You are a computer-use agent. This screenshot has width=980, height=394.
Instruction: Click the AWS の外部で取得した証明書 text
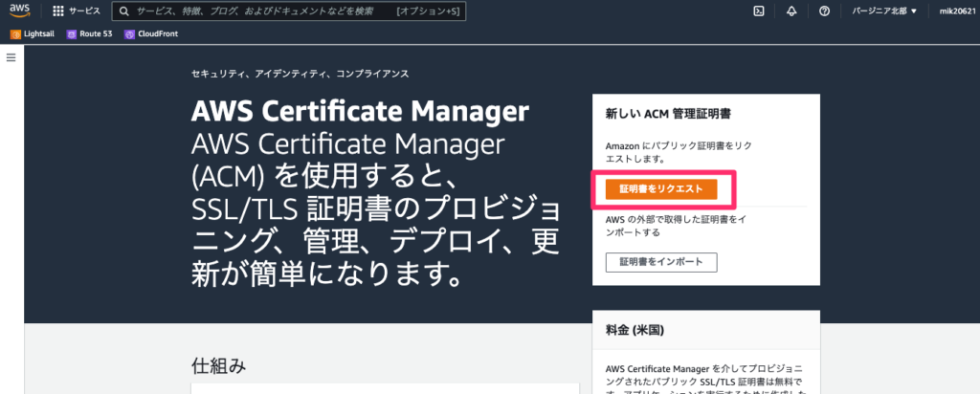tap(677, 226)
